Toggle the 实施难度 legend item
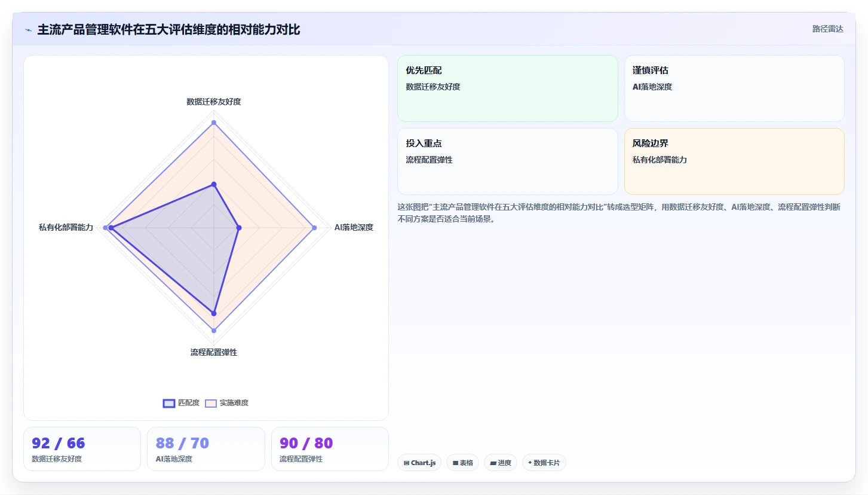The image size is (868, 495). (x=226, y=403)
